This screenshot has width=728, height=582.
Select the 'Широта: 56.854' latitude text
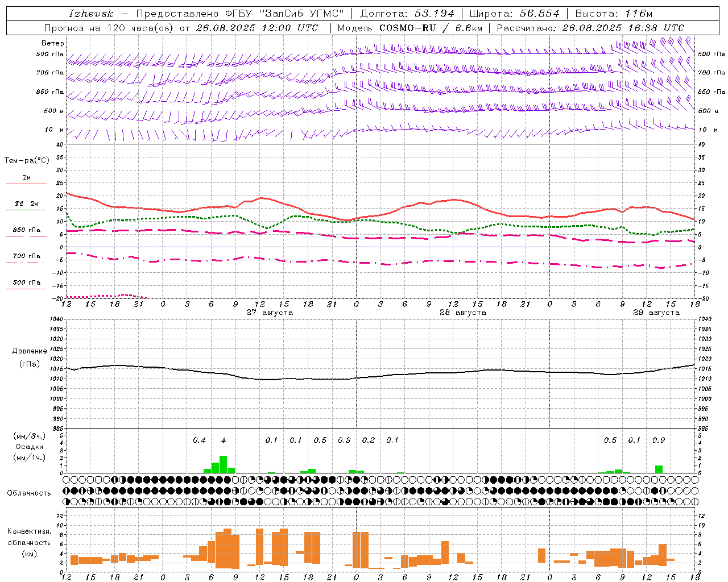[514, 14]
